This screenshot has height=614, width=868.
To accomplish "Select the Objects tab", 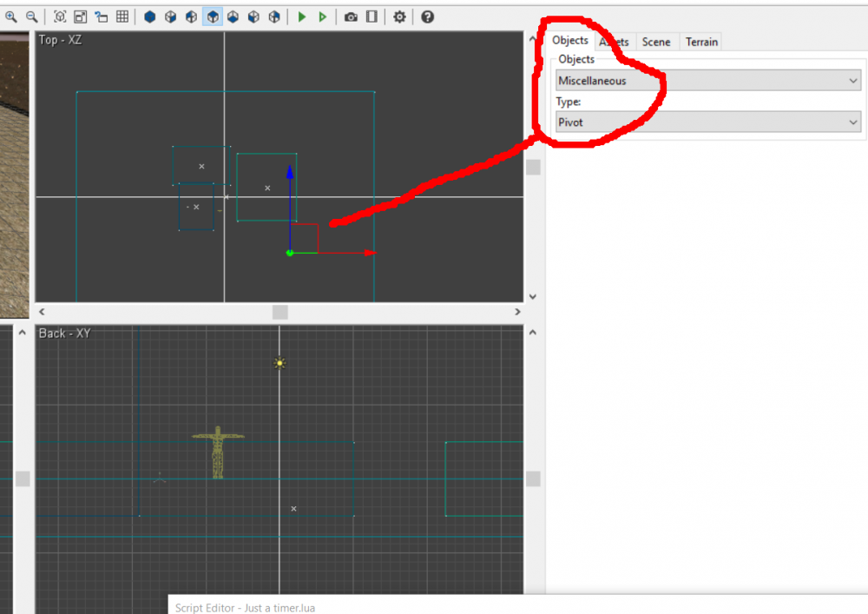I will (x=570, y=41).
